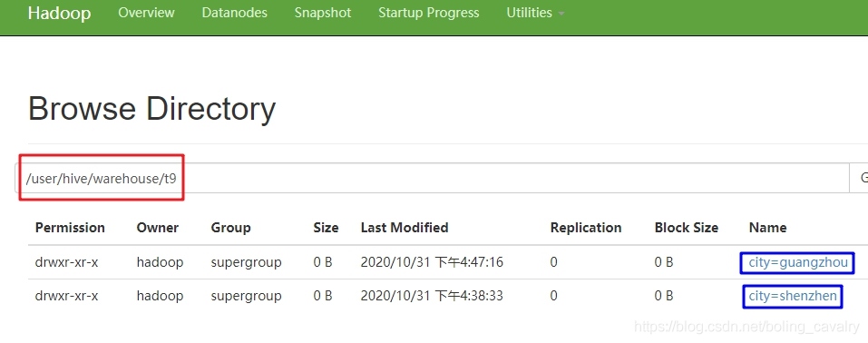Screen dimensions: 868x343
Task: Click the Go button beside path field
Action: pyautogui.click(x=859, y=178)
